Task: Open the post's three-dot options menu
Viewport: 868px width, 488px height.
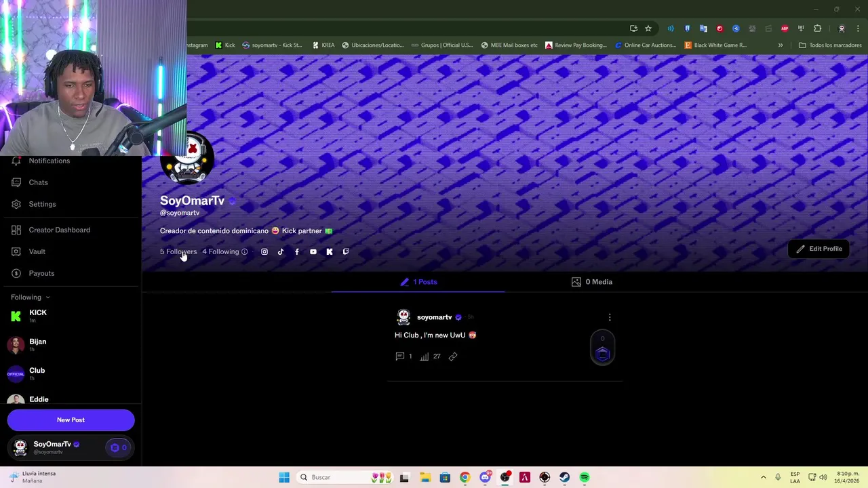Action: point(610,317)
